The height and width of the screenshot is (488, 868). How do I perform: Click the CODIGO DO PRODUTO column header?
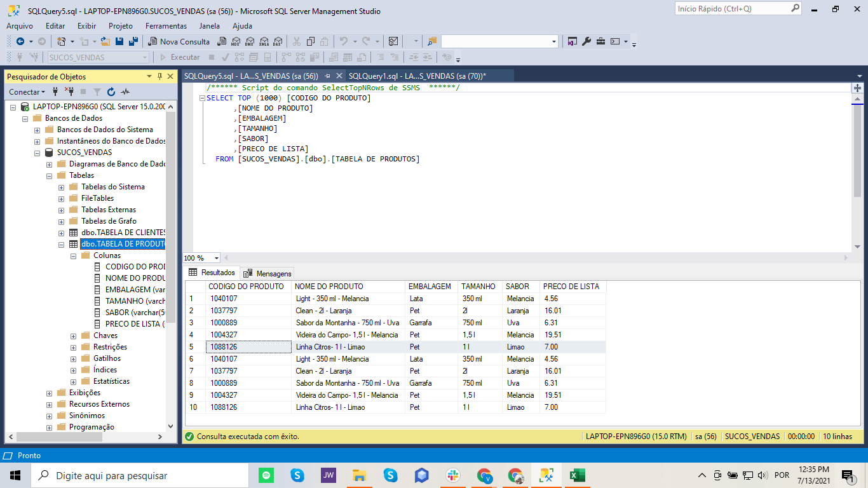pos(248,287)
